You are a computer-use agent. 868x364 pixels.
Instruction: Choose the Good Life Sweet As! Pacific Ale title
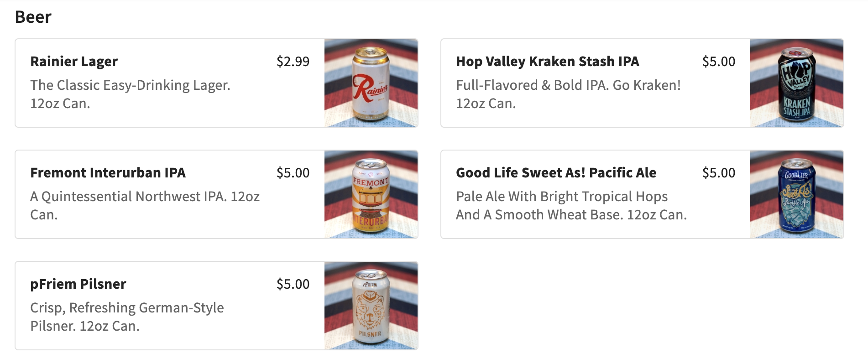click(x=556, y=173)
